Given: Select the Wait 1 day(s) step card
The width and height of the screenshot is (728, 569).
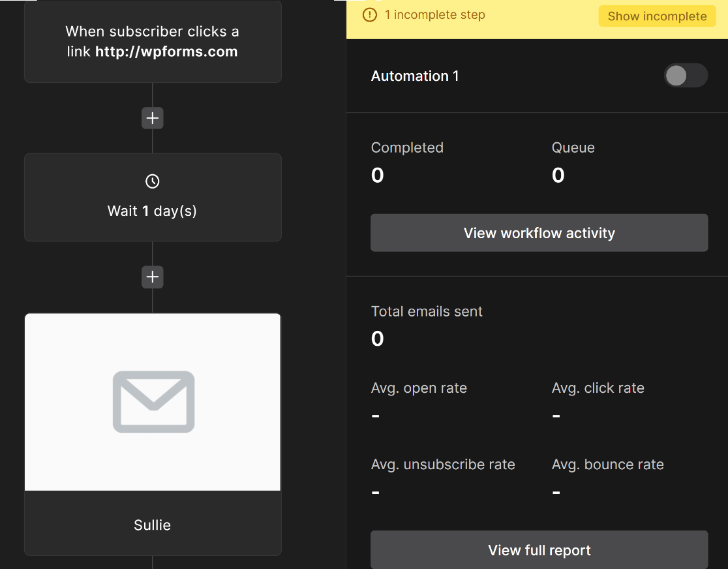Looking at the screenshot, I should [x=153, y=198].
